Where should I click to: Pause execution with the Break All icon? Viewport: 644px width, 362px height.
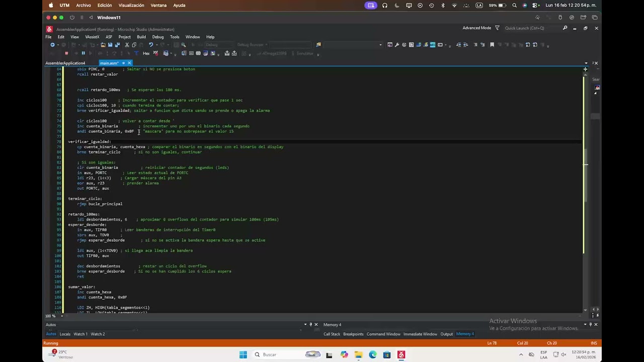point(83,53)
